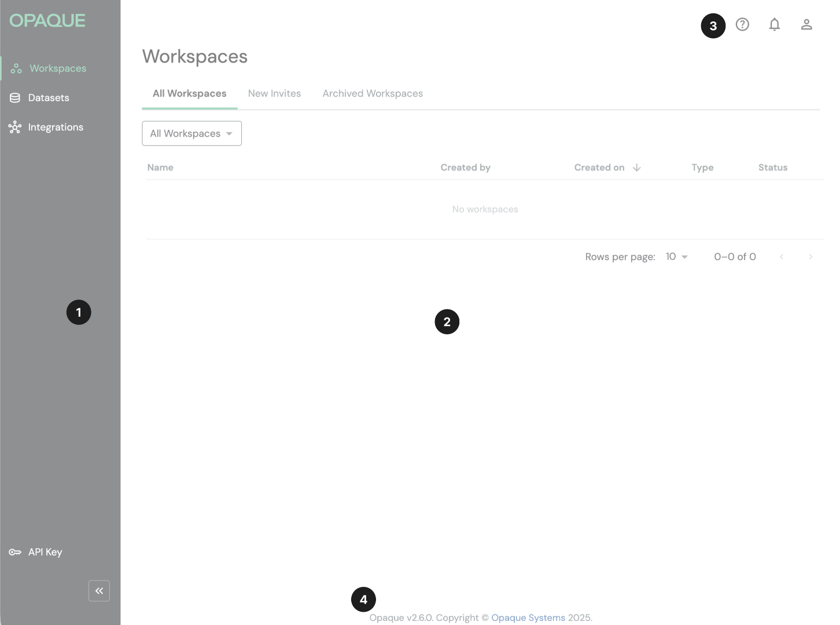Click the Workspaces sidebar icon
840x625 pixels.
pyautogui.click(x=16, y=69)
